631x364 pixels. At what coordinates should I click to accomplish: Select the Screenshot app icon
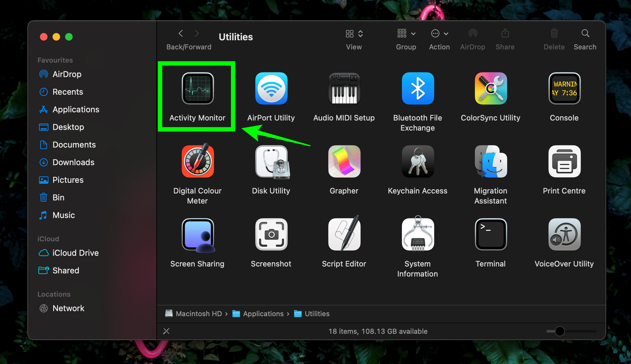click(271, 234)
